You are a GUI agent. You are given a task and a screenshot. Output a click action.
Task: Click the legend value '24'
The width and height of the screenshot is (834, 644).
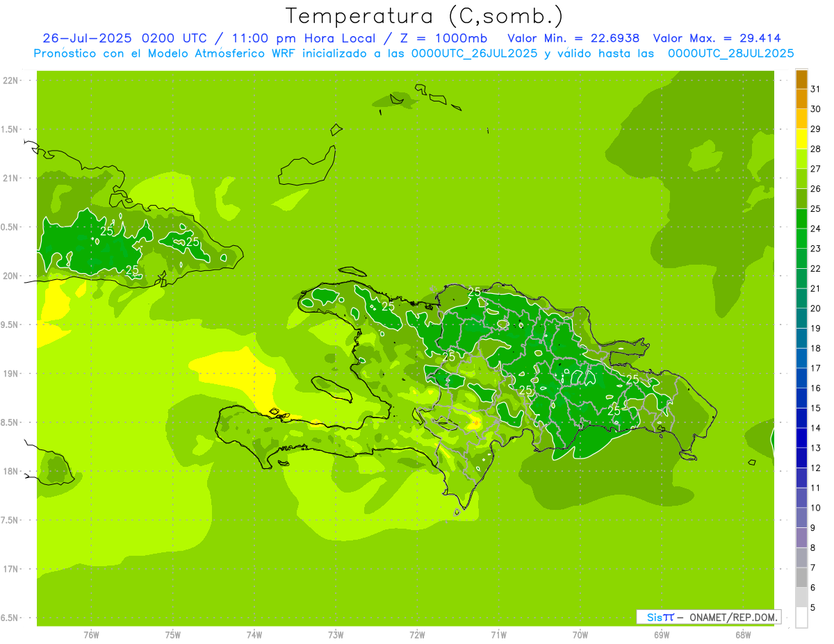tap(815, 229)
